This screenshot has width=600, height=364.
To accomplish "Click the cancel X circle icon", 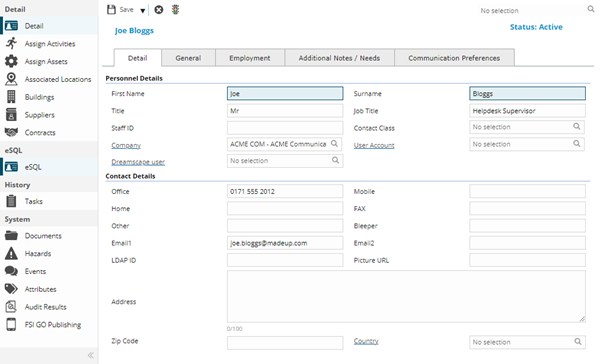I will pos(159,10).
